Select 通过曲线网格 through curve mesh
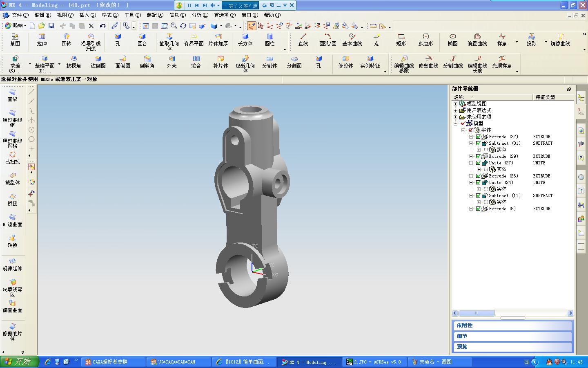The height and width of the screenshot is (368, 588). [12, 139]
